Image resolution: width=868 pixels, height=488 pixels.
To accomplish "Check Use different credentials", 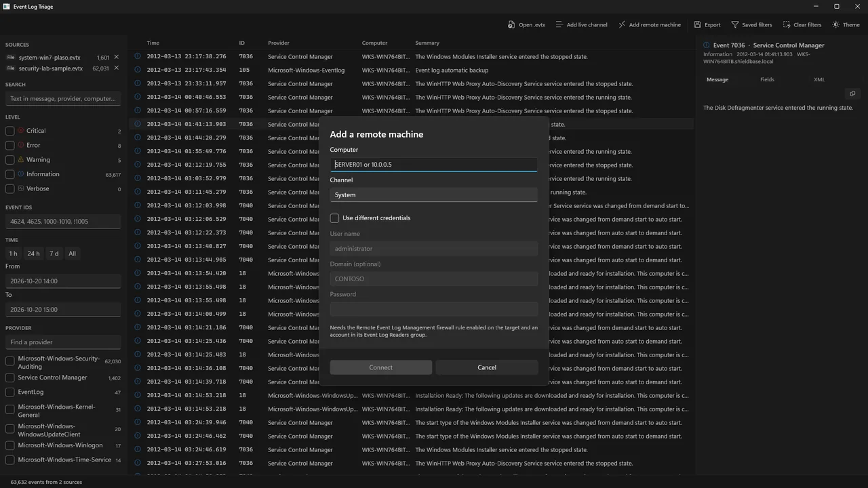I will 334,218.
